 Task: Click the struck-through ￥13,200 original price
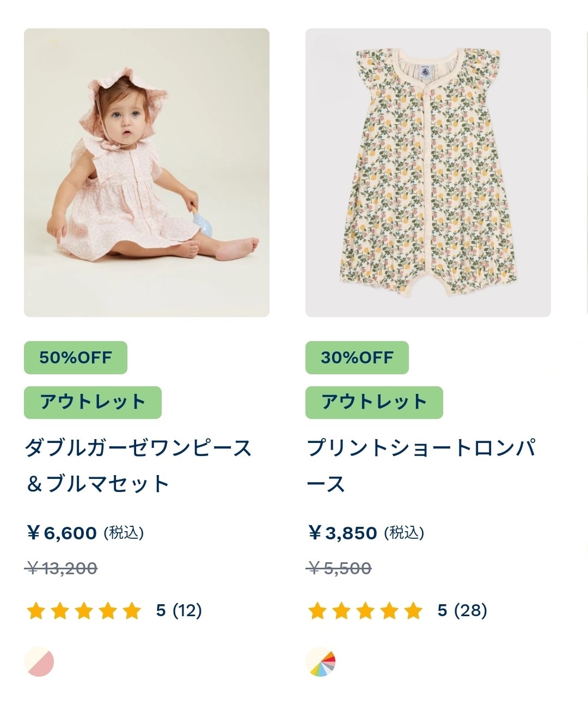click(62, 569)
